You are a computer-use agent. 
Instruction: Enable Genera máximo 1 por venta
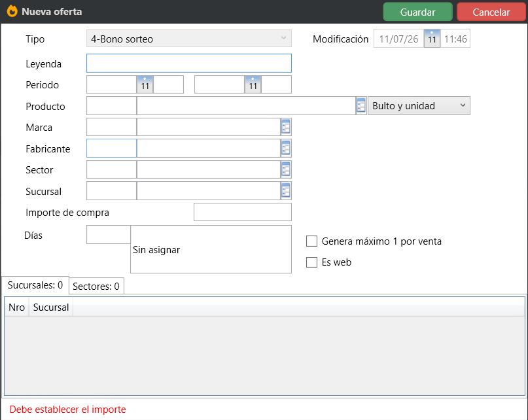point(312,241)
